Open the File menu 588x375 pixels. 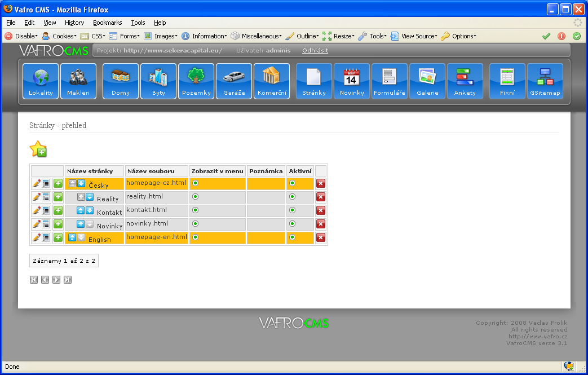click(11, 23)
